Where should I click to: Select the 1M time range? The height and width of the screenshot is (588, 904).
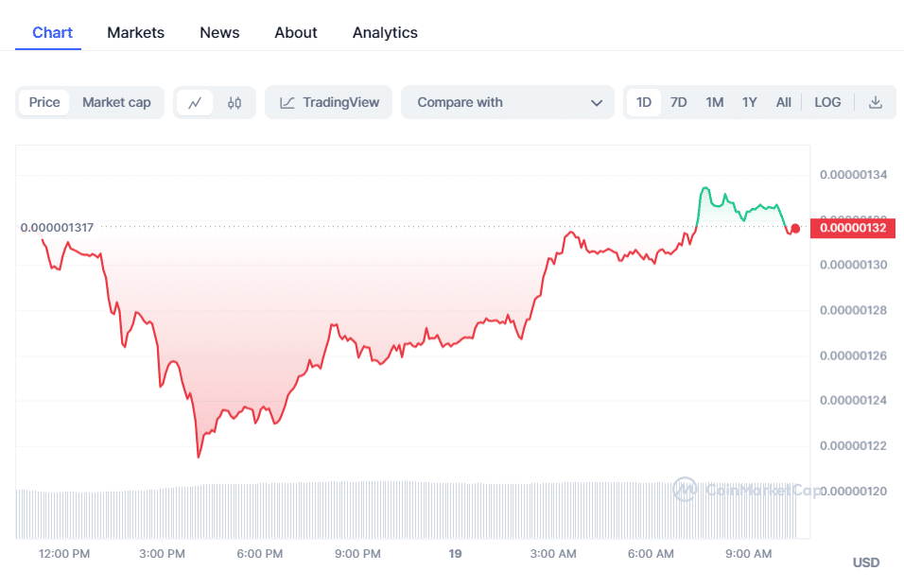tap(714, 103)
